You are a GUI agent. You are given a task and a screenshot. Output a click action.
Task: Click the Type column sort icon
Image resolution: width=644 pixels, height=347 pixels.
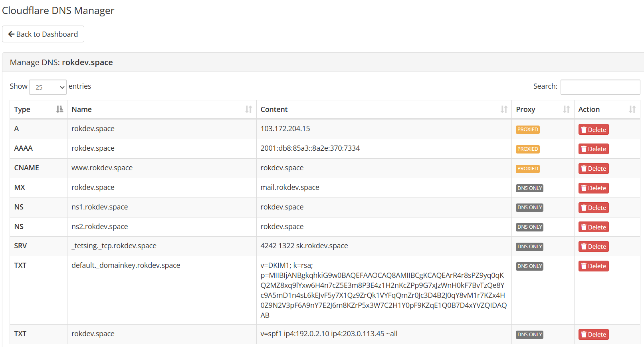point(59,109)
